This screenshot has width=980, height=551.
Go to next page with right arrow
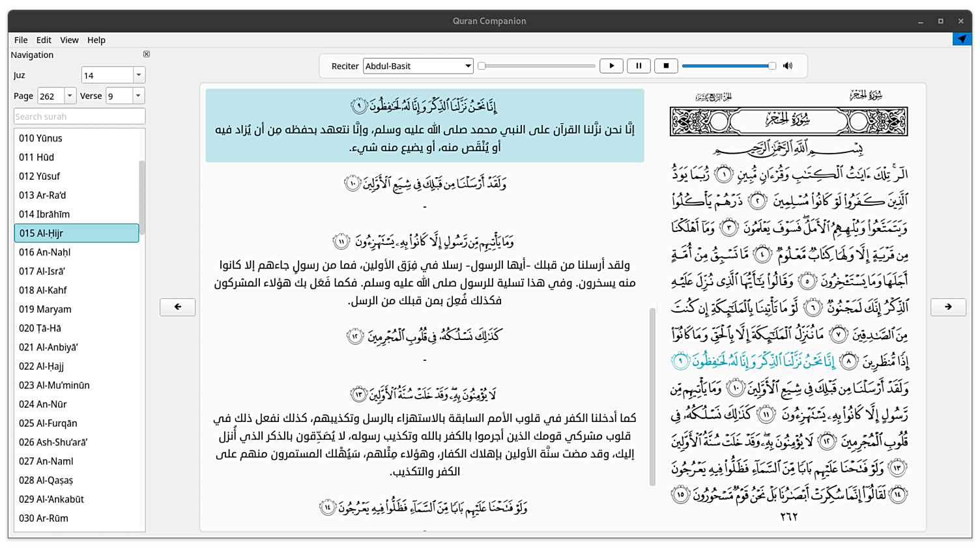[948, 307]
